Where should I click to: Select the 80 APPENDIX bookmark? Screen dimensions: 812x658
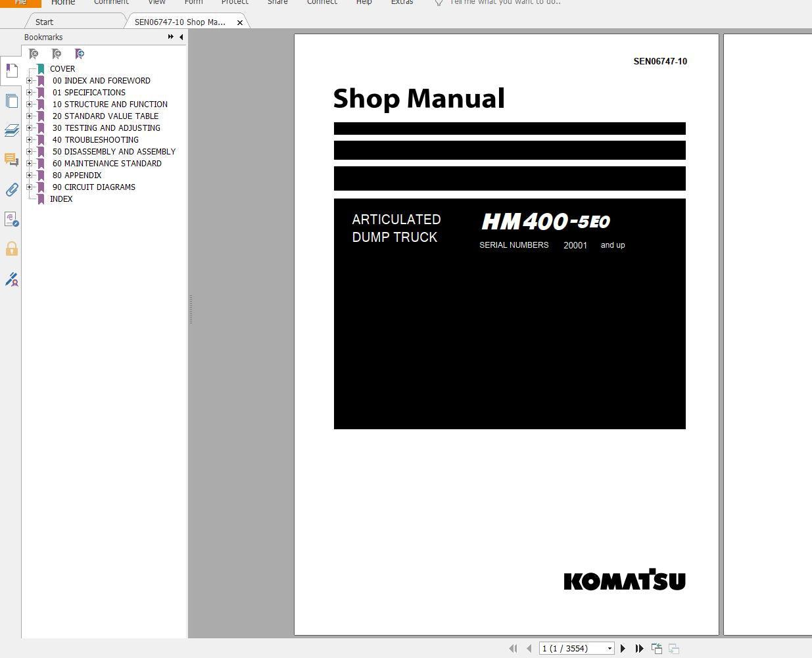click(77, 175)
